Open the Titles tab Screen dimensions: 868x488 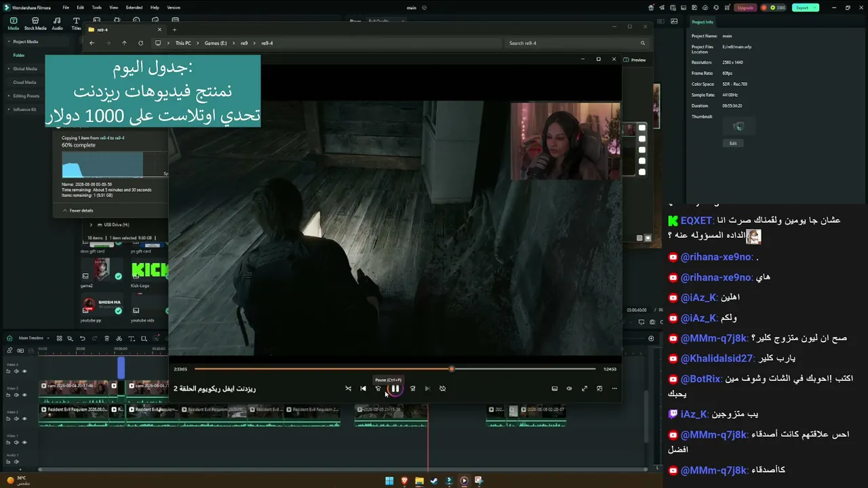click(76, 24)
